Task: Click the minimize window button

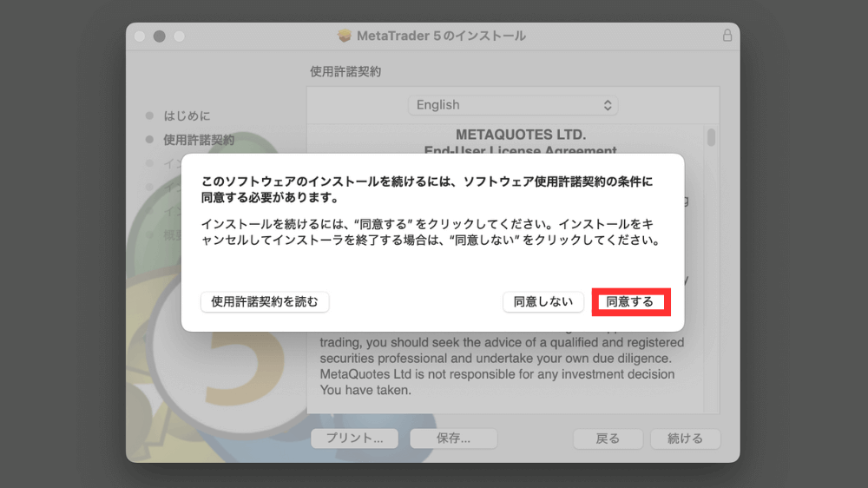Action: point(160,36)
